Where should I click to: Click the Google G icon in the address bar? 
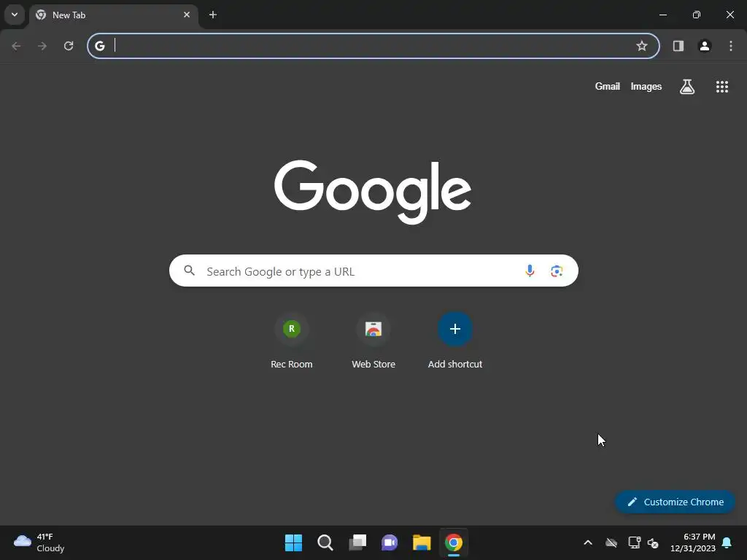99,46
